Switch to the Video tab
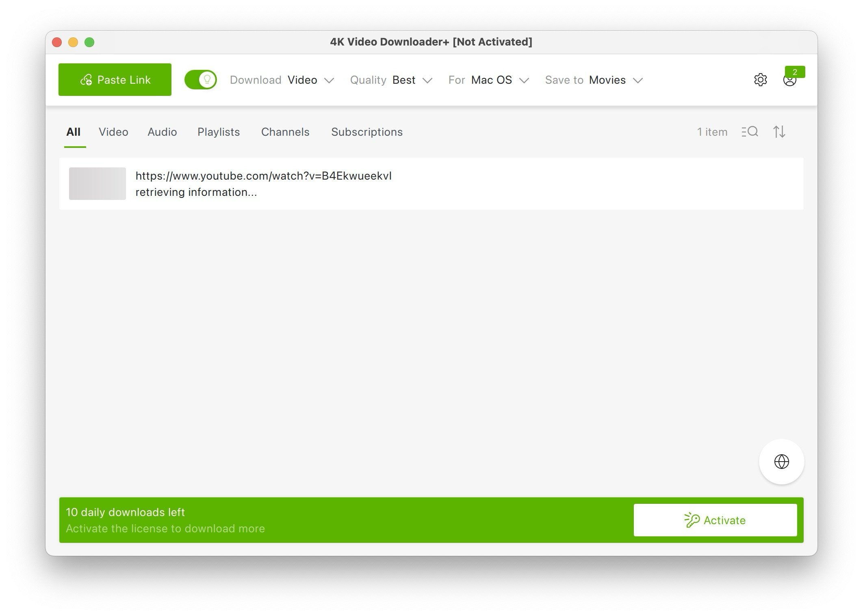 (114, 131)
